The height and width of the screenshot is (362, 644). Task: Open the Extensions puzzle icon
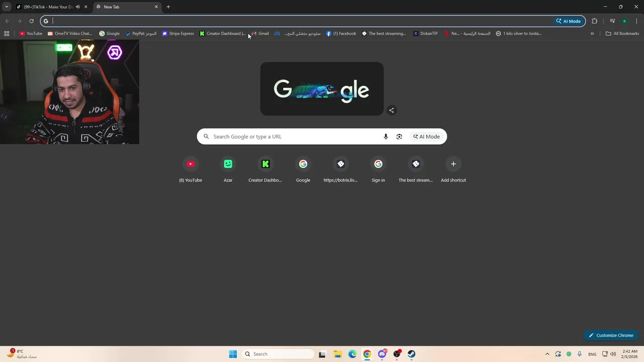pyautogui.click(x=595, y=21)
